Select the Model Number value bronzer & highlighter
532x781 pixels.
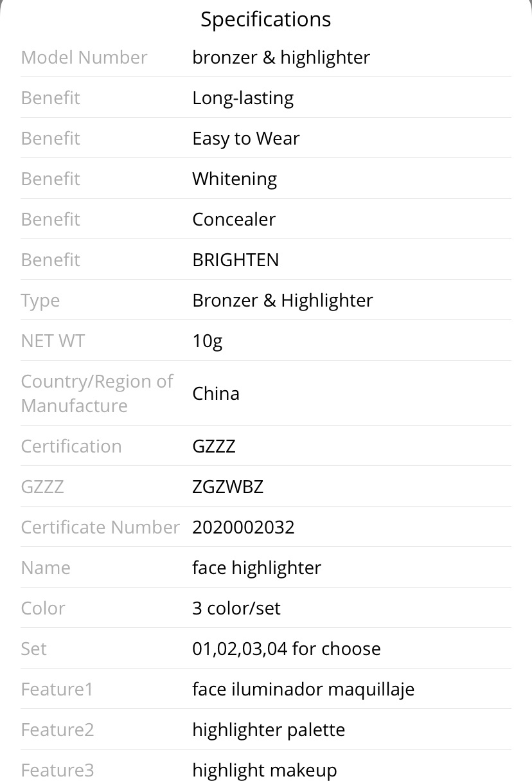[281, 57]
